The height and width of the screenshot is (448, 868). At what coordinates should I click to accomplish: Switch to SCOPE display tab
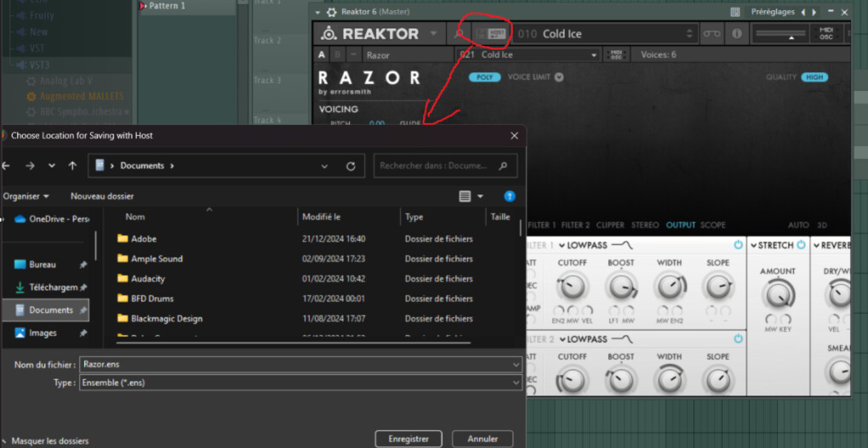point(712,225)
